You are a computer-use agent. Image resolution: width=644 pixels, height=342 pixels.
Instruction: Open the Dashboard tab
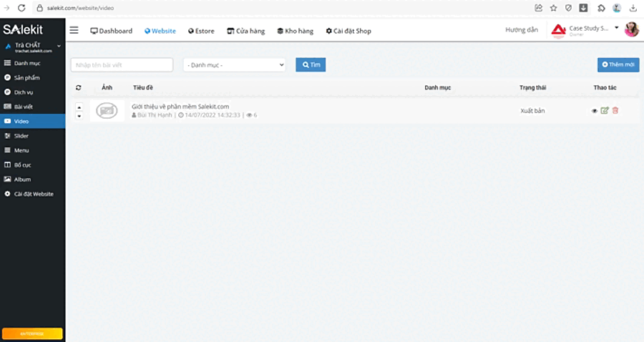(x=112, y=31)
